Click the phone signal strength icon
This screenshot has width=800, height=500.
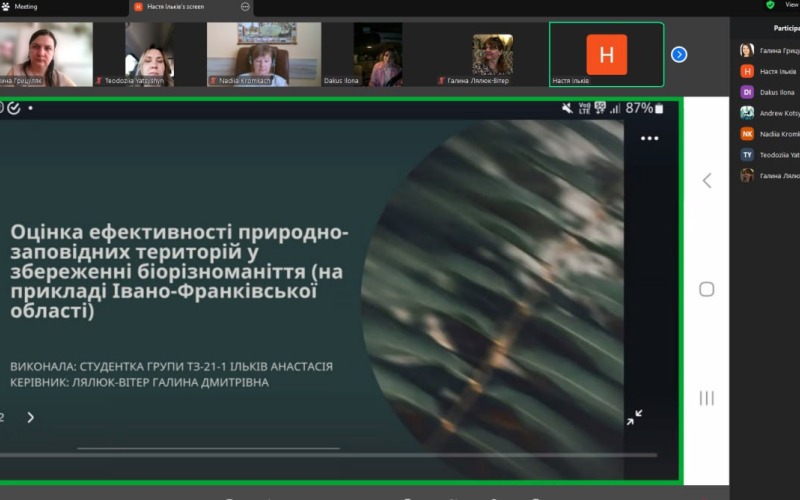[615, 108]
